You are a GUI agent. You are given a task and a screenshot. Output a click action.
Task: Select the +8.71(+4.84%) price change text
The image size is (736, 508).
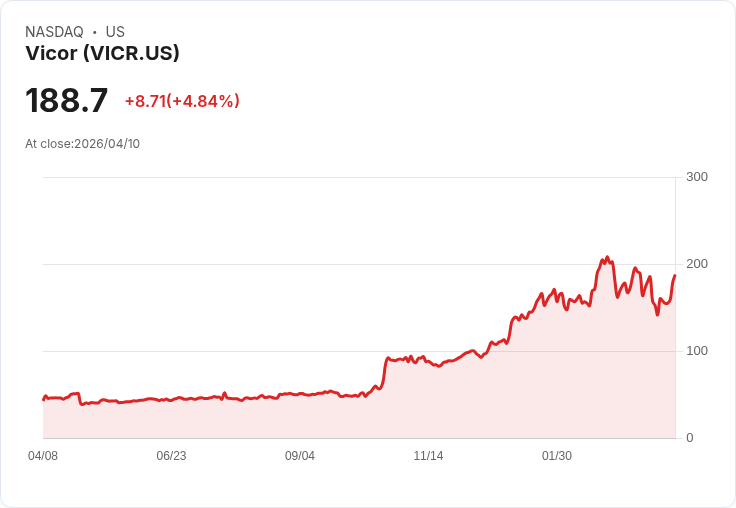pyautogui.click(x=182, y=101)
